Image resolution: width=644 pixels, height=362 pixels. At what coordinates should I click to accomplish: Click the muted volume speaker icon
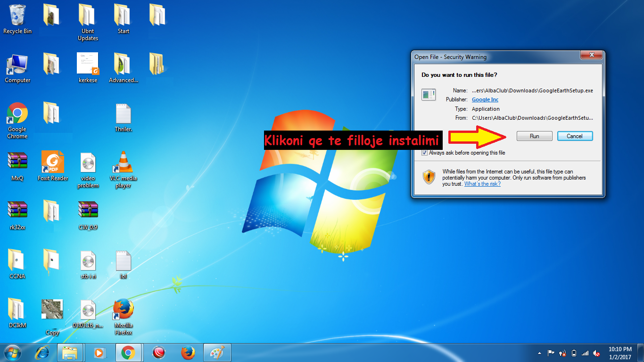click(596, 353)
